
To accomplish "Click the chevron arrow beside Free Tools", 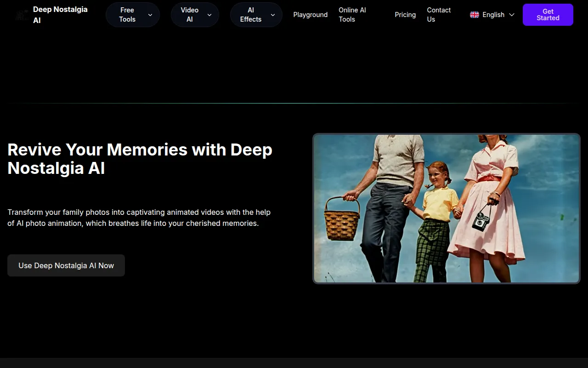I will click(150, 15).
